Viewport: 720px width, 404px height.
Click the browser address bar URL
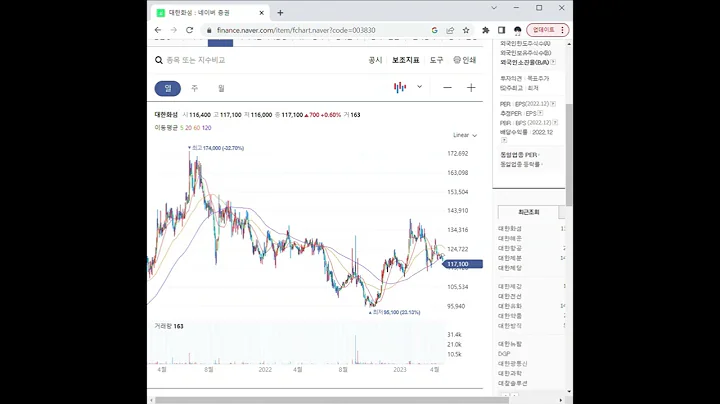(x=296, y=30)
